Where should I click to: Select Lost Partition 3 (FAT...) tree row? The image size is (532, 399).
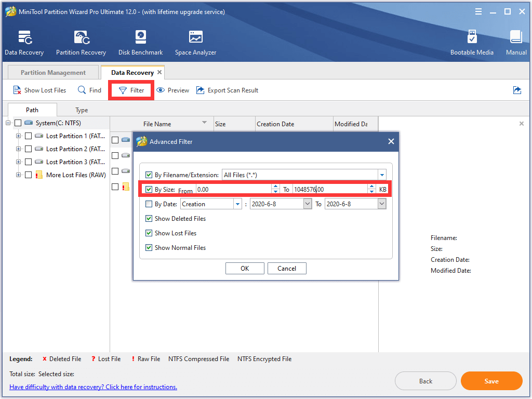coord(75,162)
